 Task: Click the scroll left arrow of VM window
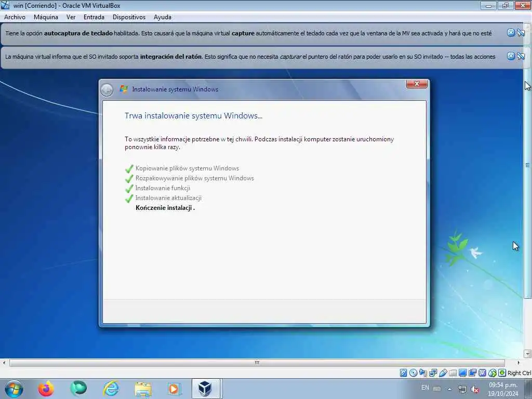pos(4,363)
